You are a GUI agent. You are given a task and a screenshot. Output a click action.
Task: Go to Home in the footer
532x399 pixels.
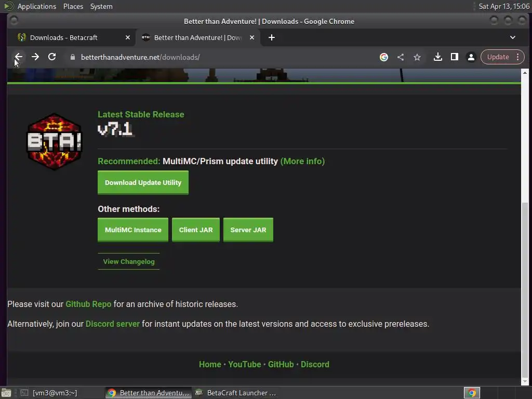tap(210, 364)
